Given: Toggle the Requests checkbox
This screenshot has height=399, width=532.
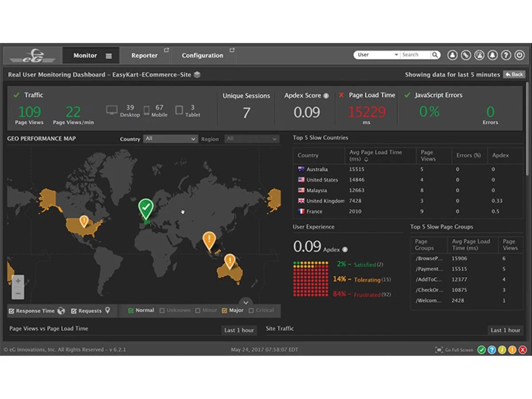Looking at the screenshot, I should pyautogui.click(x=74, y=311).
